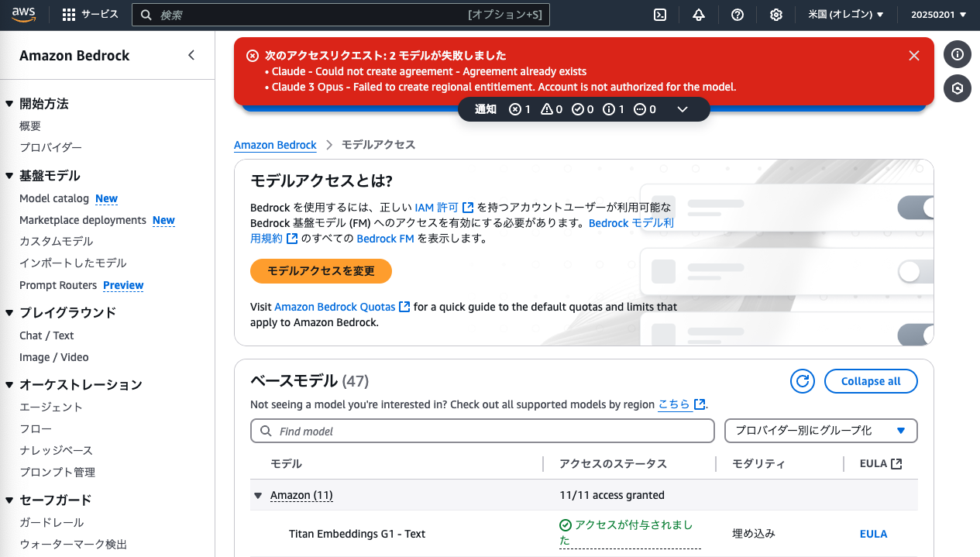The width and height of the screenshot is (980, 557).
Task: Open the 20250201 account menu
Action: pyautogui.click(x=939, y=14)
